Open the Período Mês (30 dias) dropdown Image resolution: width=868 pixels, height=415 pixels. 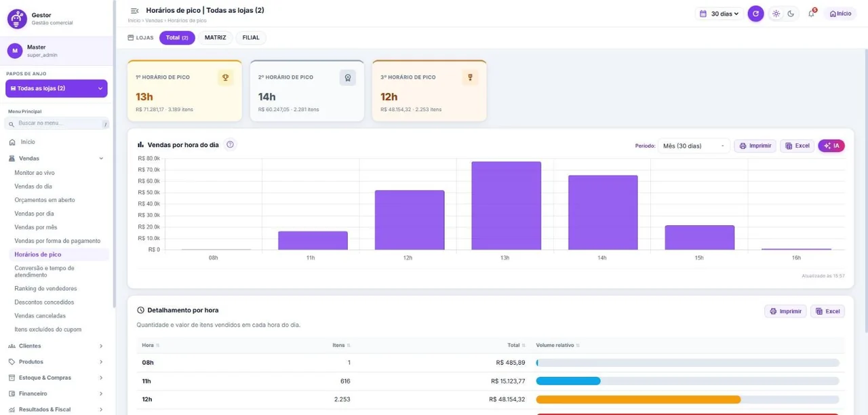(694, 146)
